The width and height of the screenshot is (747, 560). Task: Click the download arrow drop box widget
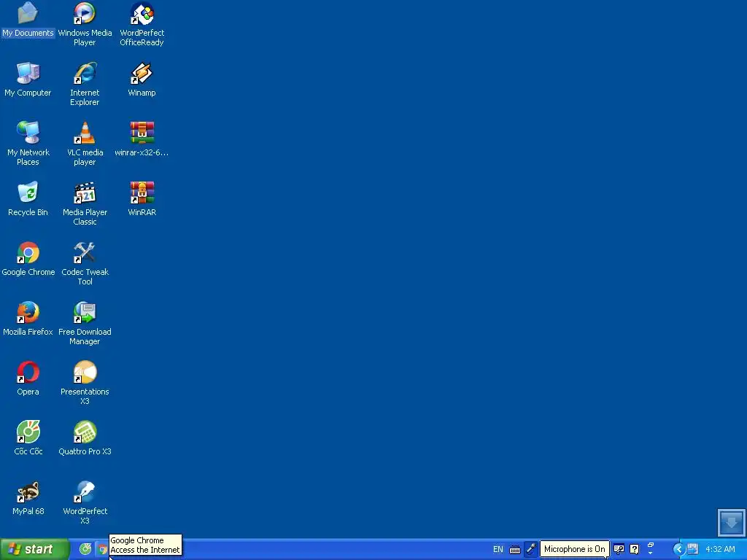[x=731, y=522]
